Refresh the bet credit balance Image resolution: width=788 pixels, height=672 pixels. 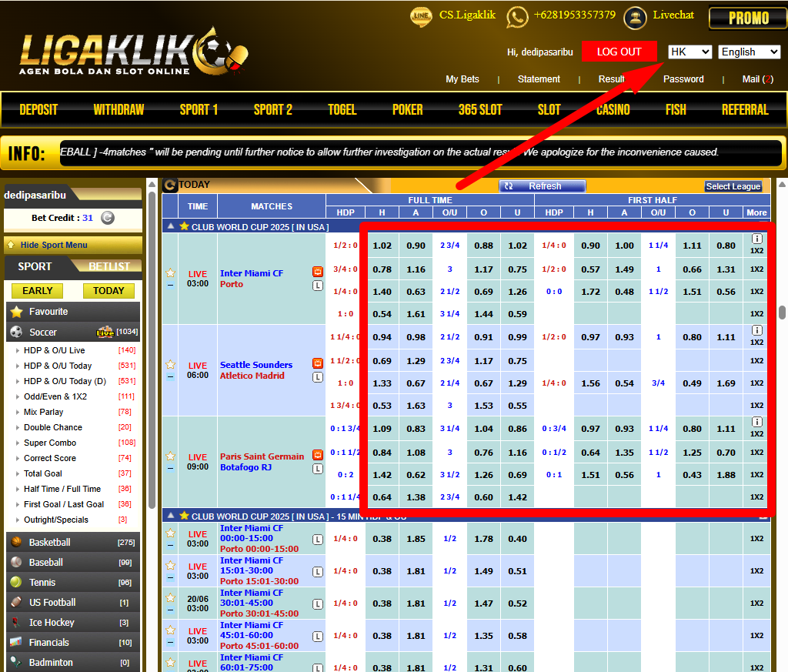108,218
